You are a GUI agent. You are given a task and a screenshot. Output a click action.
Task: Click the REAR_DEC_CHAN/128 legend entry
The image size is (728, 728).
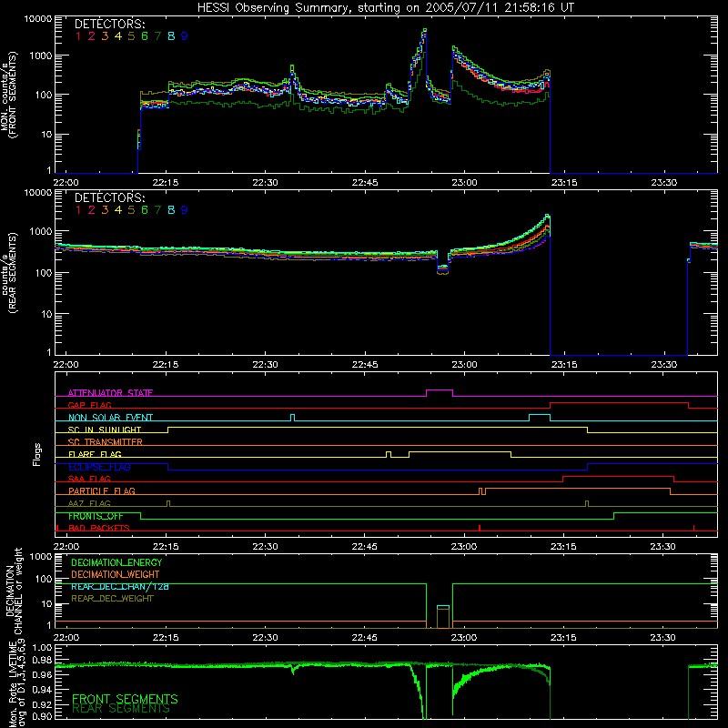click(120, 586)
